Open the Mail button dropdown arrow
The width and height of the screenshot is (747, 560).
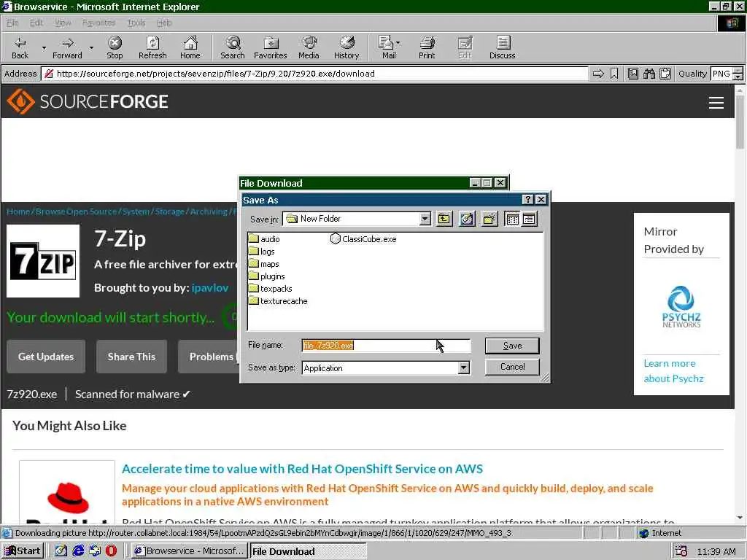point(398,43)
